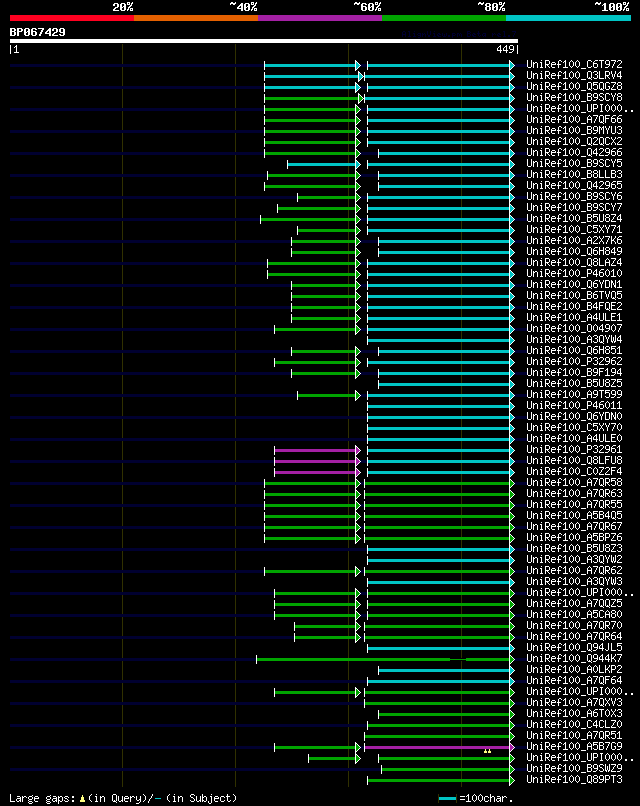Image resolution: width=640 pixels, height=806 pixels.
Task: Select the UniRef100_Q944K7 label
Action: 574,658
